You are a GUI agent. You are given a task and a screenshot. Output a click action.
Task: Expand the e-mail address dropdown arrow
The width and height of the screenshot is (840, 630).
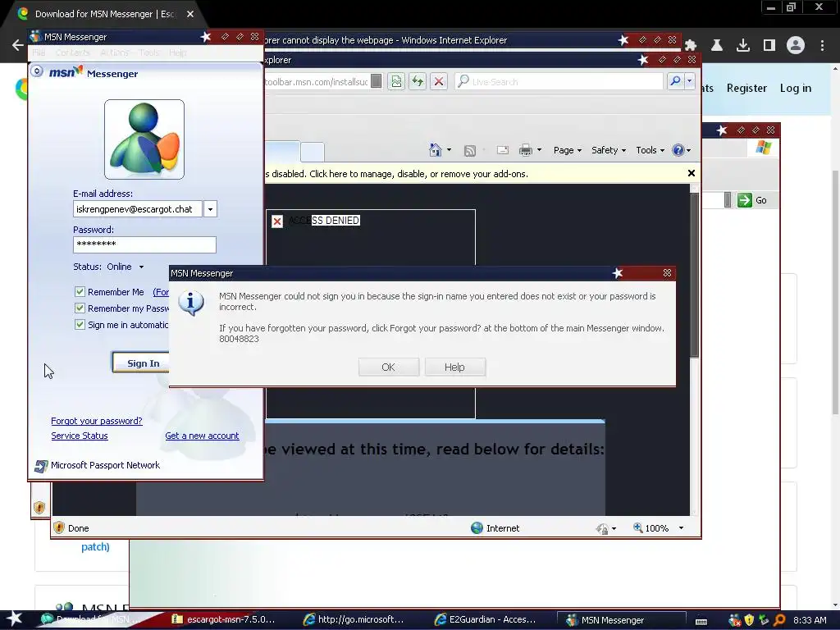211,209
